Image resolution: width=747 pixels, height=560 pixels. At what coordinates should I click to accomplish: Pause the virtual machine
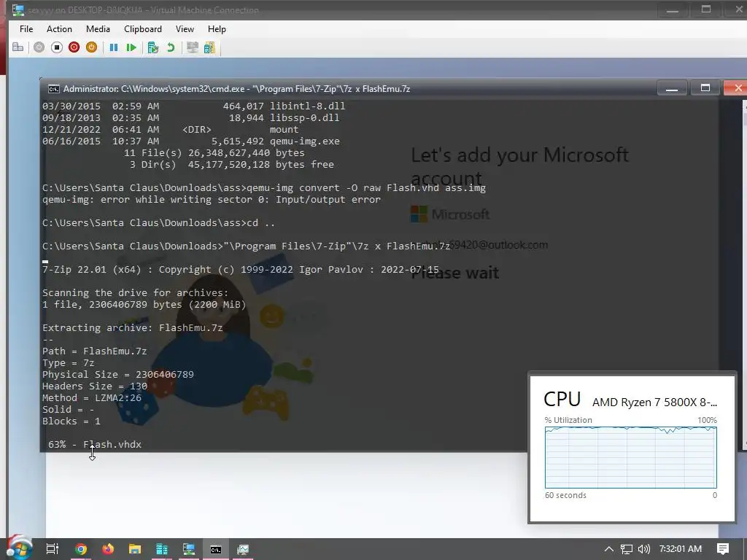114,47
